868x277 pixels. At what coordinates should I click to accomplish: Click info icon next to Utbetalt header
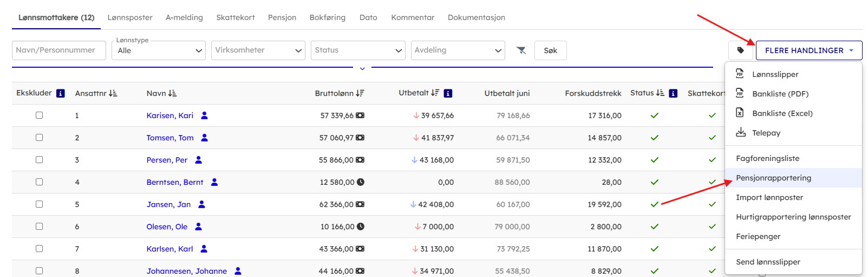[448, 93]
